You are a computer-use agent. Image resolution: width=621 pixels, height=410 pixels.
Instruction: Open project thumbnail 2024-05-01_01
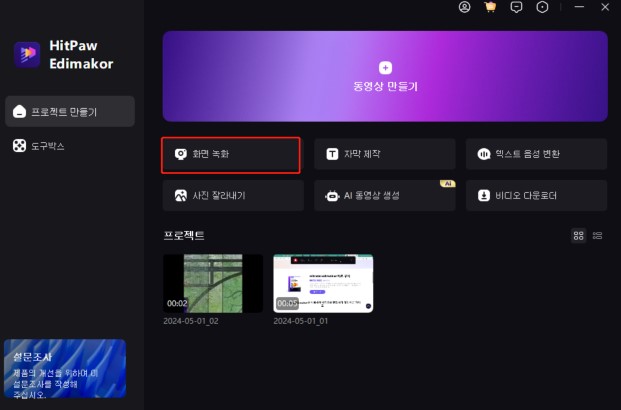tap(323, 283)
